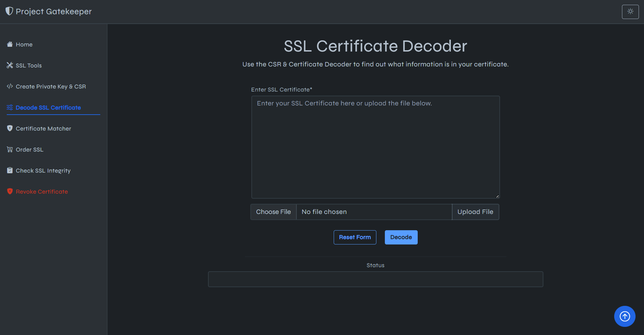Click the Decode button
644x335 pixels.
[401, 237]
